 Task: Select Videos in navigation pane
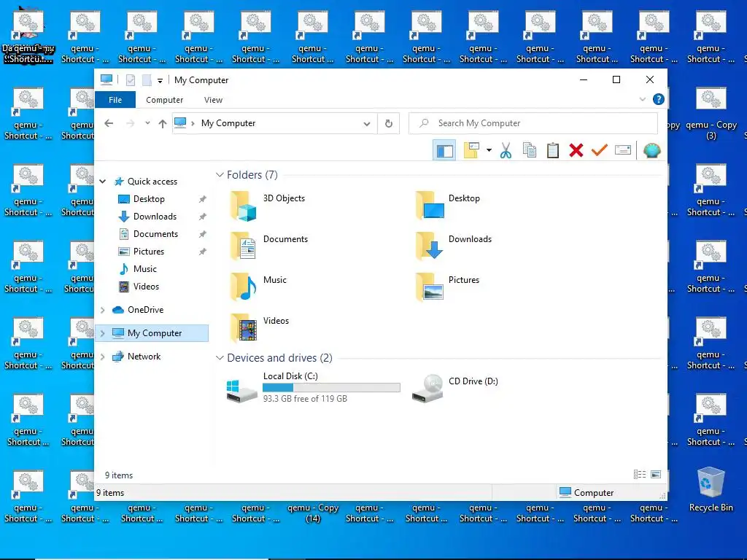point(146,287)
